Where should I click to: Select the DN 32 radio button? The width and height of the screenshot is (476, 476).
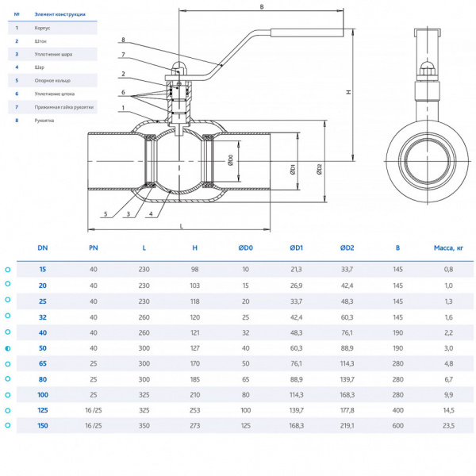(x=8, y=317)
